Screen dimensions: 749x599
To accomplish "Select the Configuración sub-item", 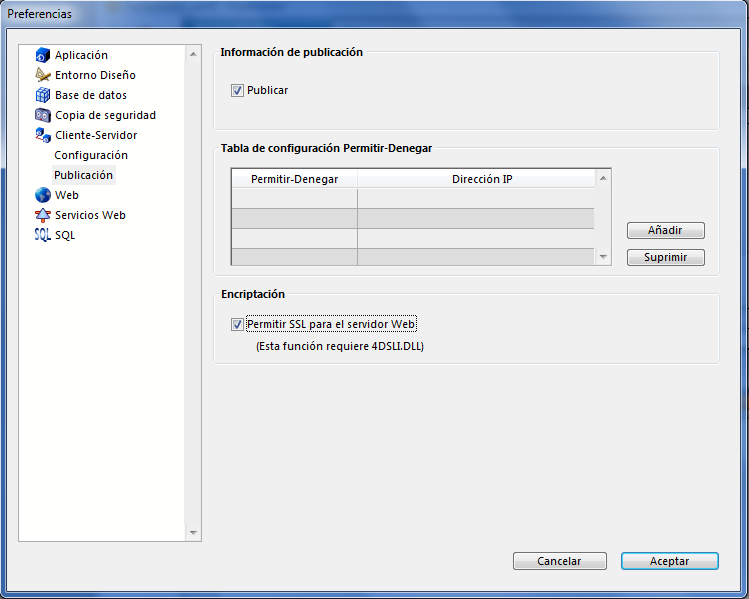I will [x=91, y=155].
